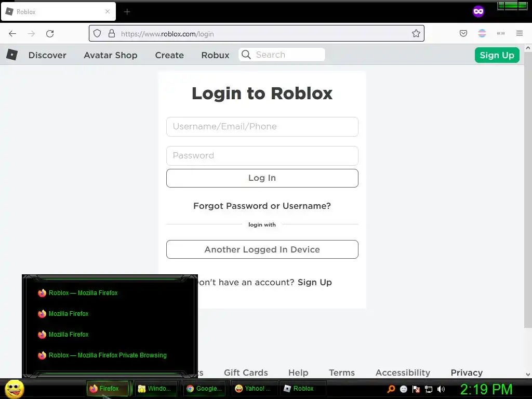Show site security info via padlock icon
This screenshot has width=532, height=399.
click(x=112, y=33)
